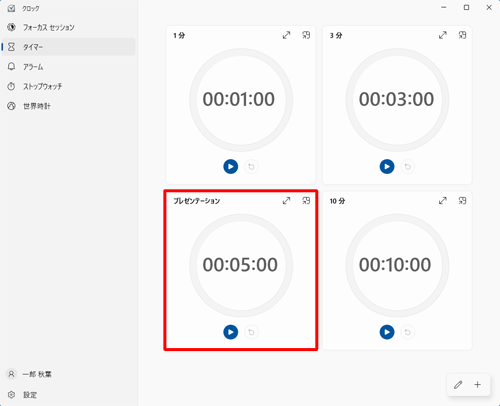Add a new timer with plus button
500x406 pixels.
[x=478, y=385]
